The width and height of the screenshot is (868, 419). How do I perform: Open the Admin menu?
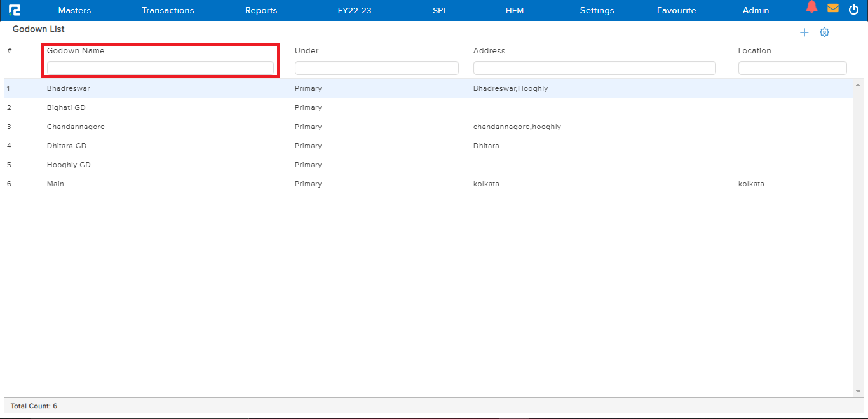point(756,10)
